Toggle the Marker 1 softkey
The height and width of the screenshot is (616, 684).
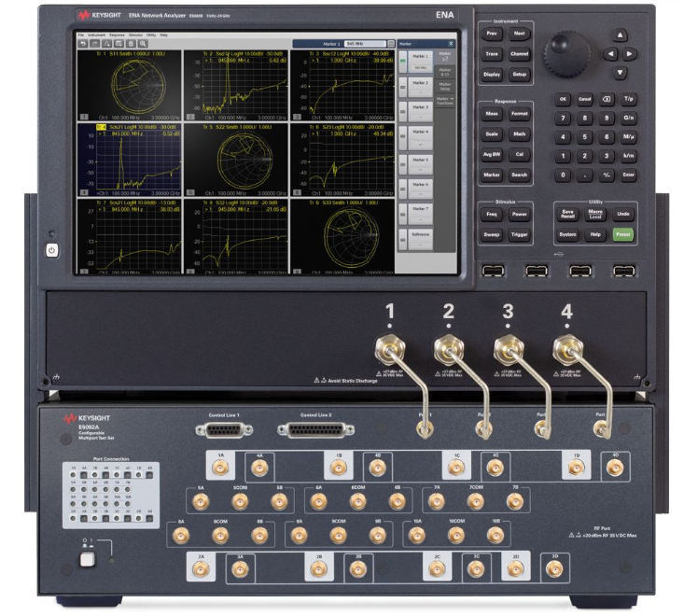pos(419,62)
